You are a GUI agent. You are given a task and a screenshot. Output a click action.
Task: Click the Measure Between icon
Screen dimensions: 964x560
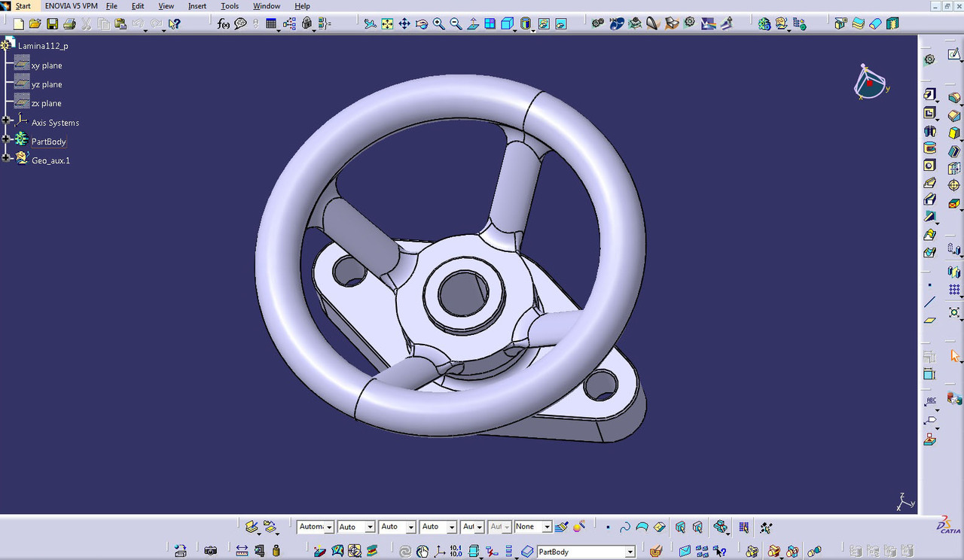point(241,551)
